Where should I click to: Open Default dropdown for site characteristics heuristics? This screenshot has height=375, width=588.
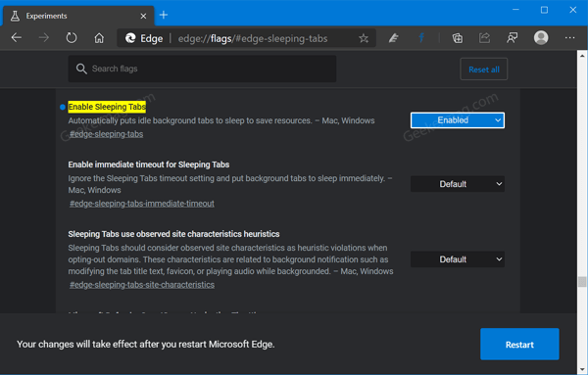click(x=457, y=259)
